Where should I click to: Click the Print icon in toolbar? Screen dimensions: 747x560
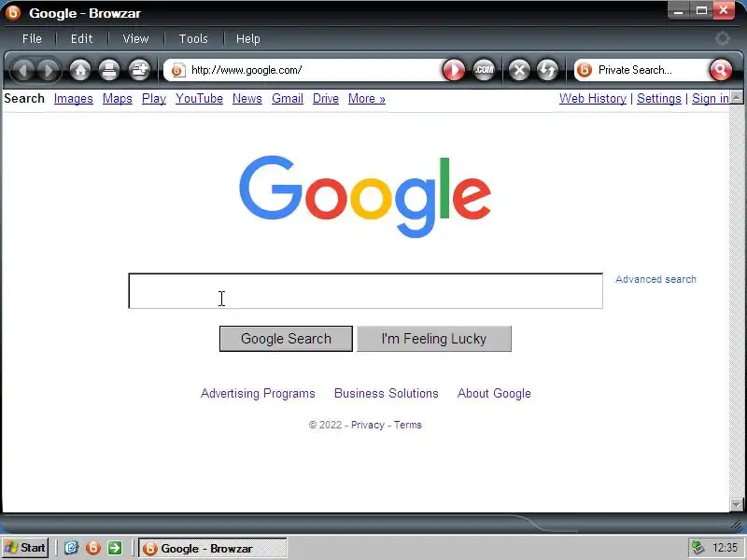click(x=109, y=71)
